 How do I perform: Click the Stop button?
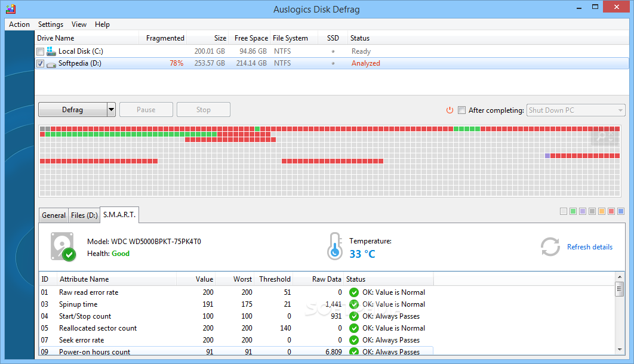(x=204, y=109)
